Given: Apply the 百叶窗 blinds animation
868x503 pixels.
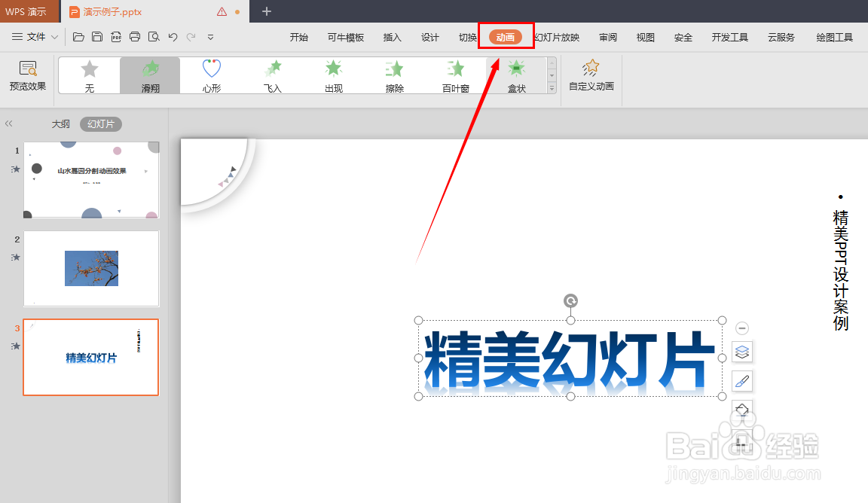Looking at the screenshot, I should [456, 76].
